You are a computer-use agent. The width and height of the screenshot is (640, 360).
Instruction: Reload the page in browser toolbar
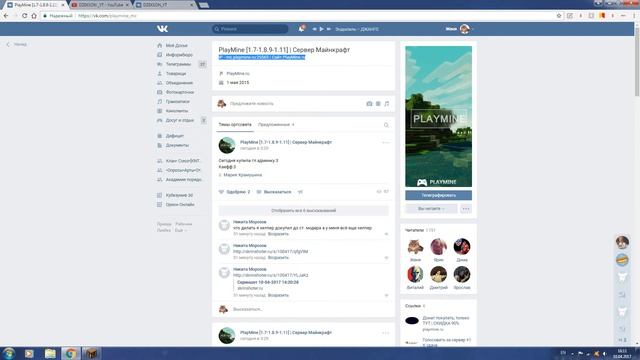24,16
